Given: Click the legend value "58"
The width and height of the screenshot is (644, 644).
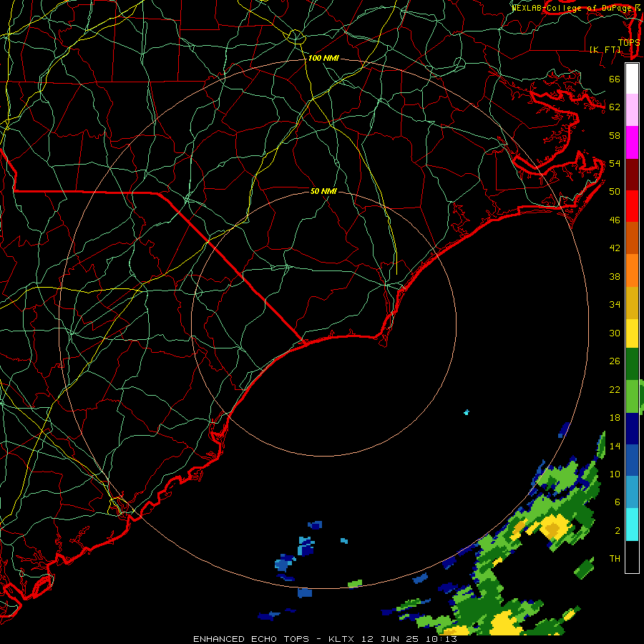Looking at the screenshot, I should 615,135.
